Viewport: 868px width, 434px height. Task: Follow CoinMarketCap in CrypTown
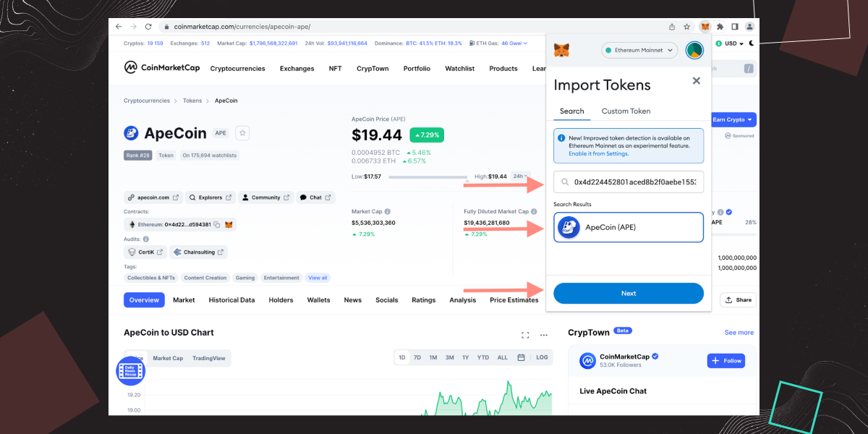pos(726,360)
